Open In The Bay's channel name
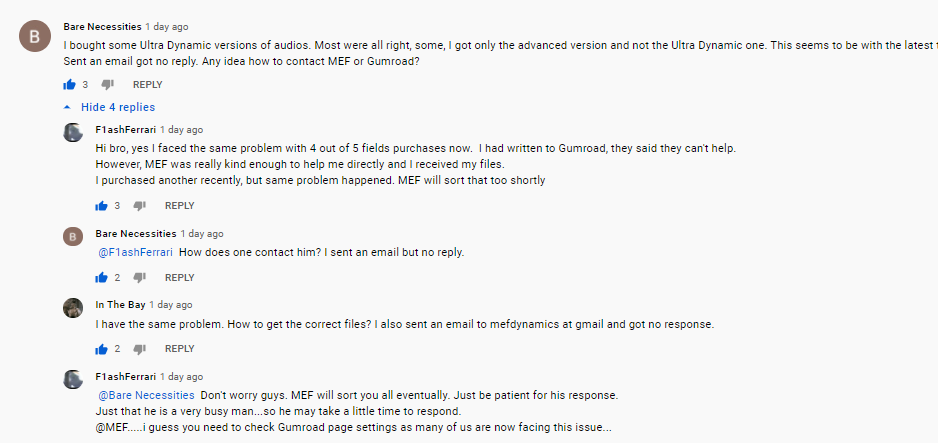The height and width of the screenshot is (443, 938). coord(121,305)
